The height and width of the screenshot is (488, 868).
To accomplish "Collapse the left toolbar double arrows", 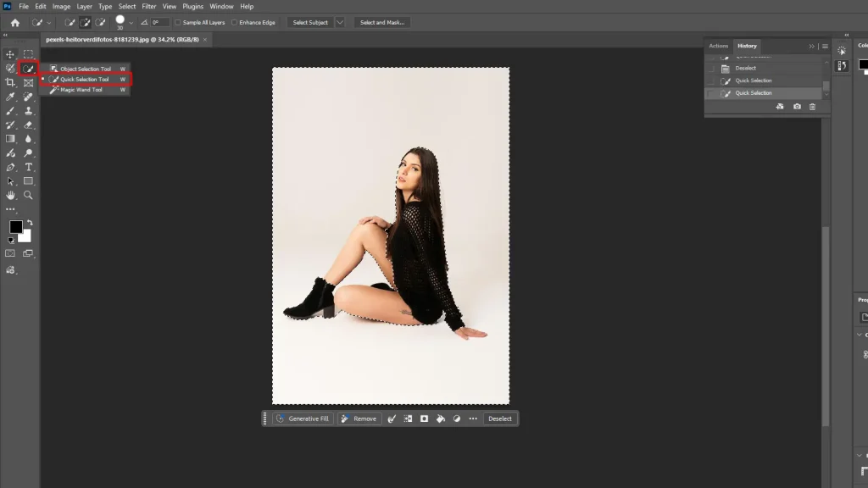I will coord(6,36).
